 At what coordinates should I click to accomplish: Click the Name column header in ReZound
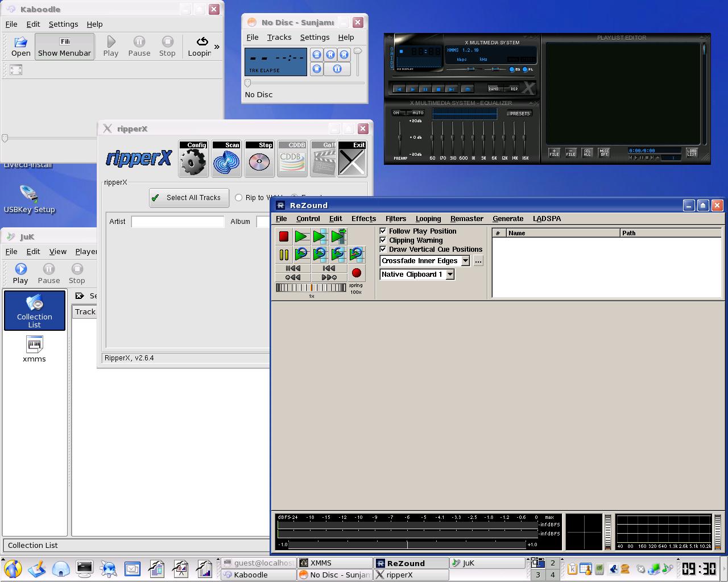562,233
